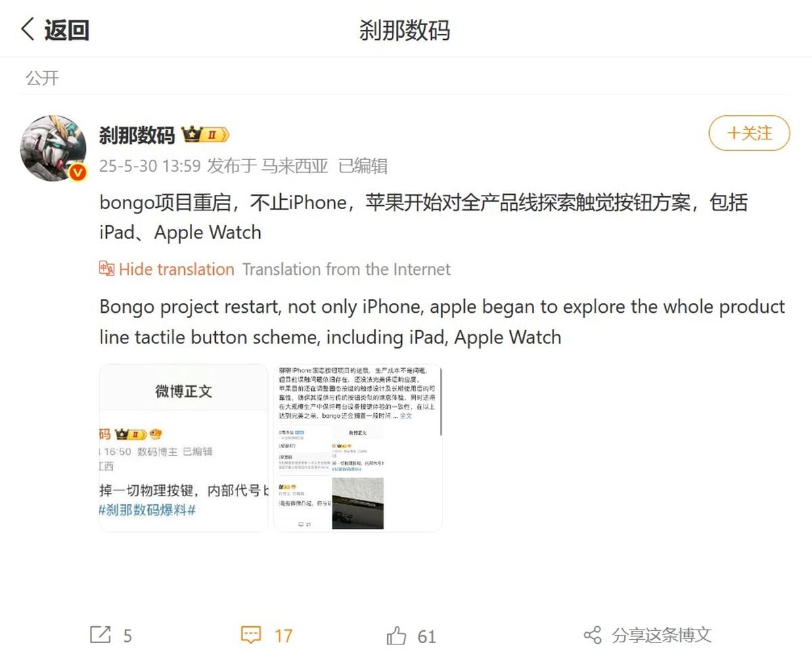Click the 公开 visibility label

tap(42, 78)
